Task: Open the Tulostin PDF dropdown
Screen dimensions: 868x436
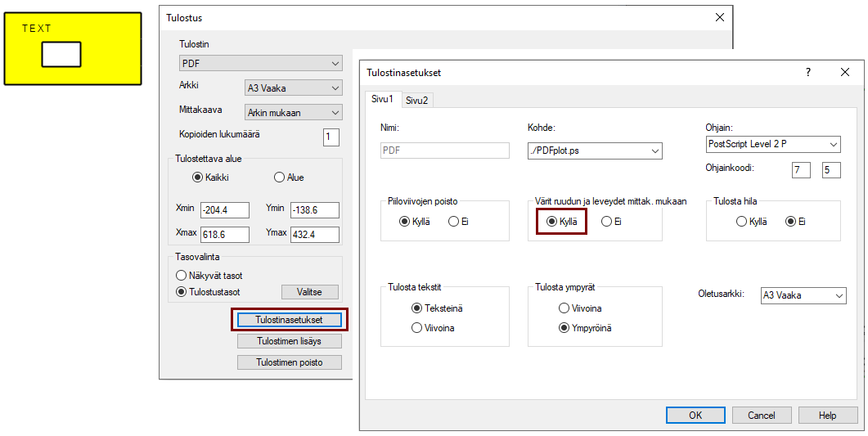Action: point(260,64)
